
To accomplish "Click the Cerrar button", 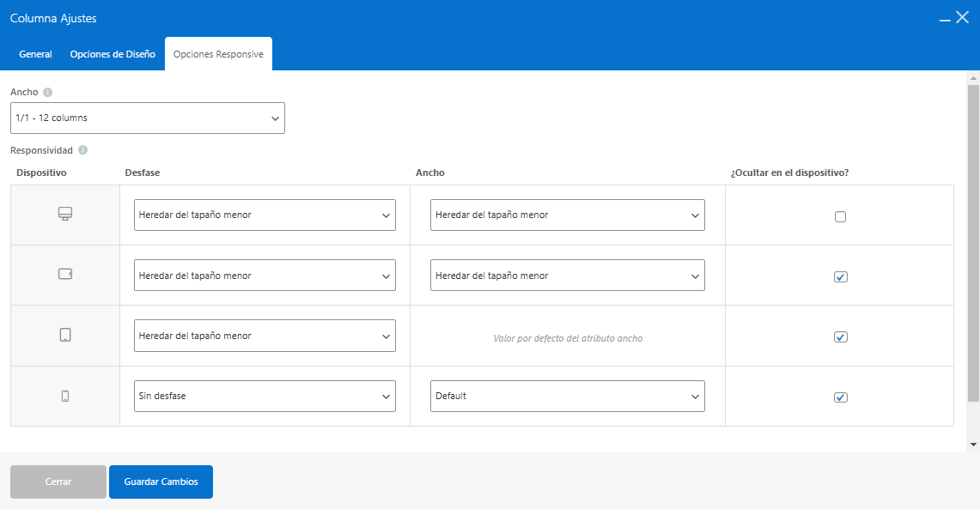I will click(x=58, y=482).
